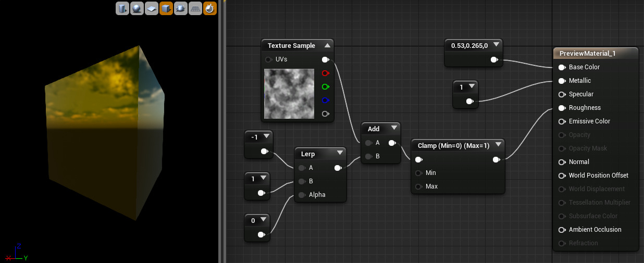The height and width of the screenshot is (263, 644).
Task: Click the World Displacement label
Action: click(597, 189)
